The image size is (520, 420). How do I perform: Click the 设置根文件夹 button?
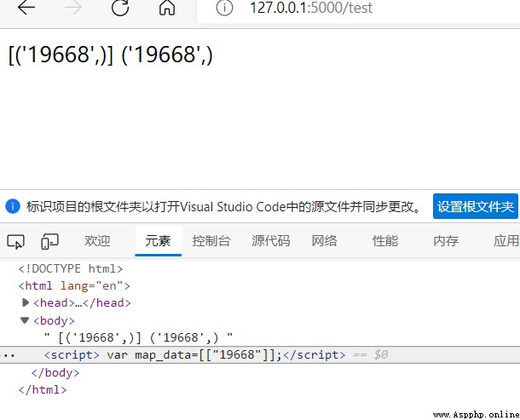[x=475, y=206]
